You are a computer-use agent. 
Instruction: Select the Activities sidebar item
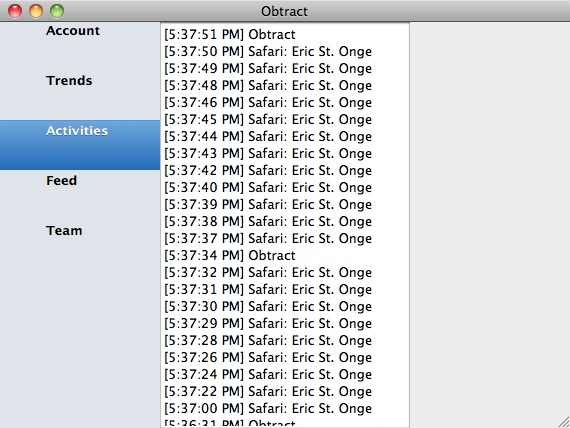[80, 145]
